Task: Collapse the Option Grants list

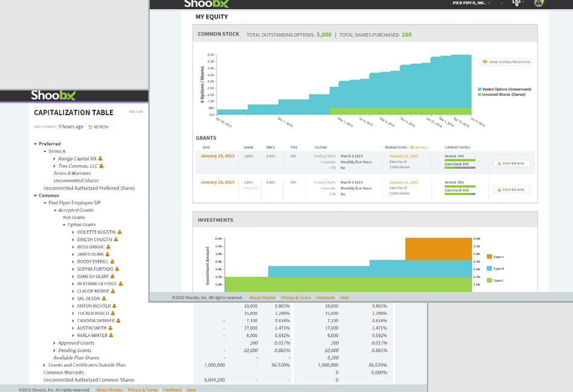Action: [x=64, y=225]
